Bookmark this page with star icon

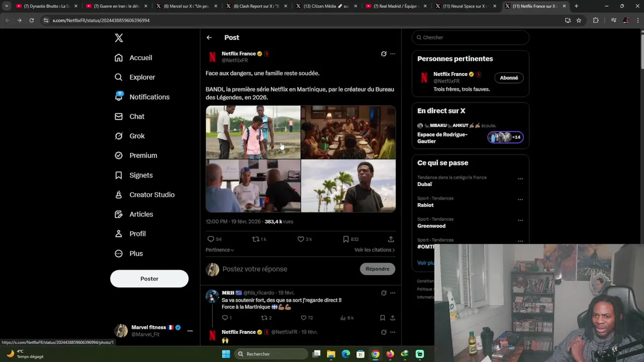point(579,21)
